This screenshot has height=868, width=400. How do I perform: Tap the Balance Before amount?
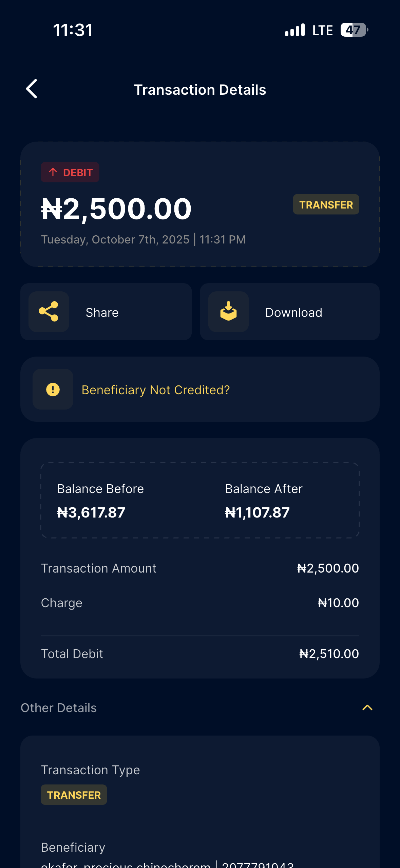(x=91, y=512)
